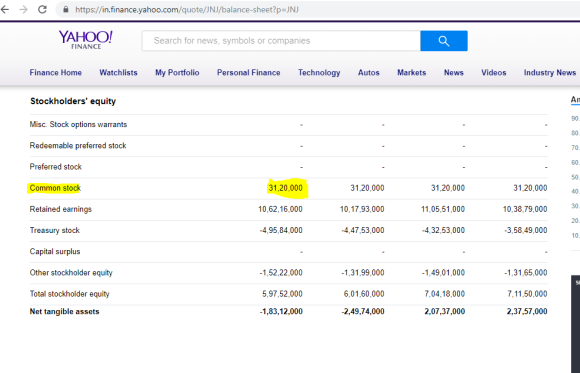This screenshot has height=373, width=580.
Task: Click Total stockholder equity value 6,01,60,000
Action: pyautogui.click(x=364, y=294)
